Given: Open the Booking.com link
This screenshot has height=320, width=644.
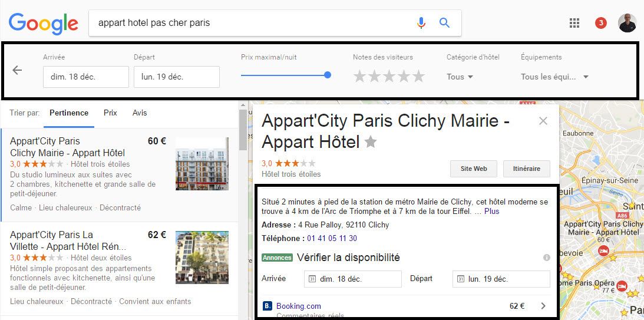Looking at the screenshot, I should (299, 306).
